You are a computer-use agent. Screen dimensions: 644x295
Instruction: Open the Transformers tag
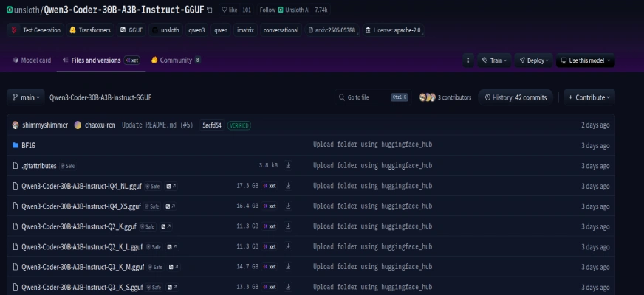coord(90,30)
